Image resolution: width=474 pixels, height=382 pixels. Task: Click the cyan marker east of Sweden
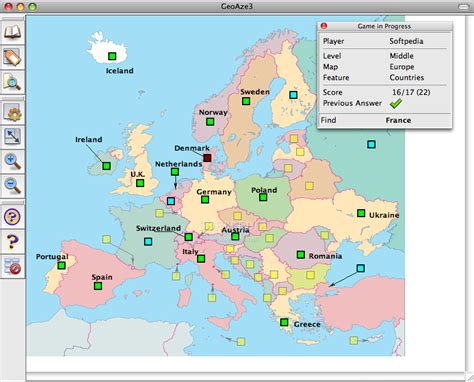pyautogui.click(x=293, y=95)
